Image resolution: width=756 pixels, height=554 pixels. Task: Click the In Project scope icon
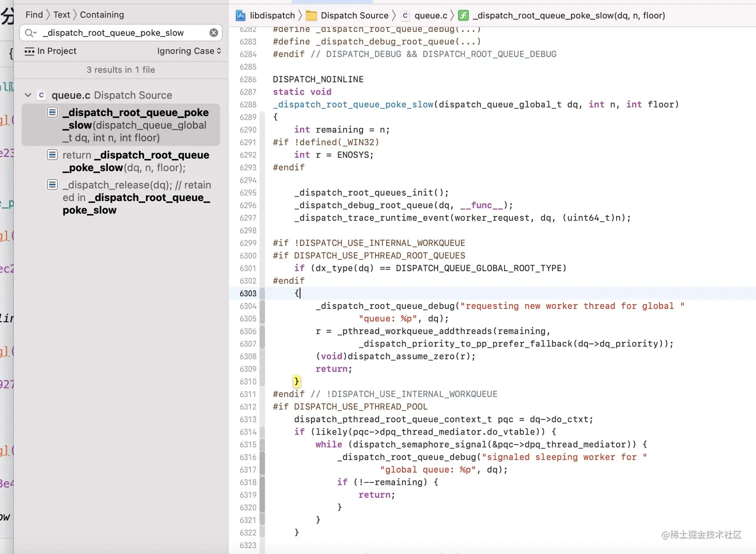point(29,51)
